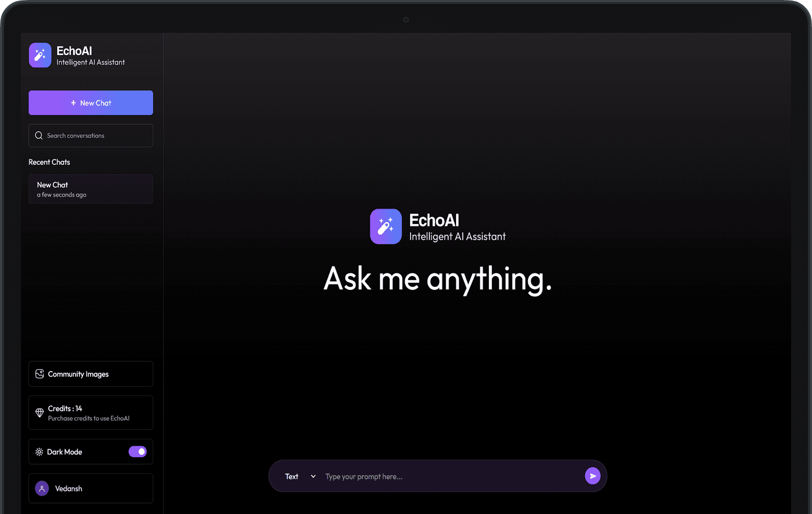This screenshot has height=514, width=812.
Task: Click the gallery icon beside Community Images
Action: [39, 374]
